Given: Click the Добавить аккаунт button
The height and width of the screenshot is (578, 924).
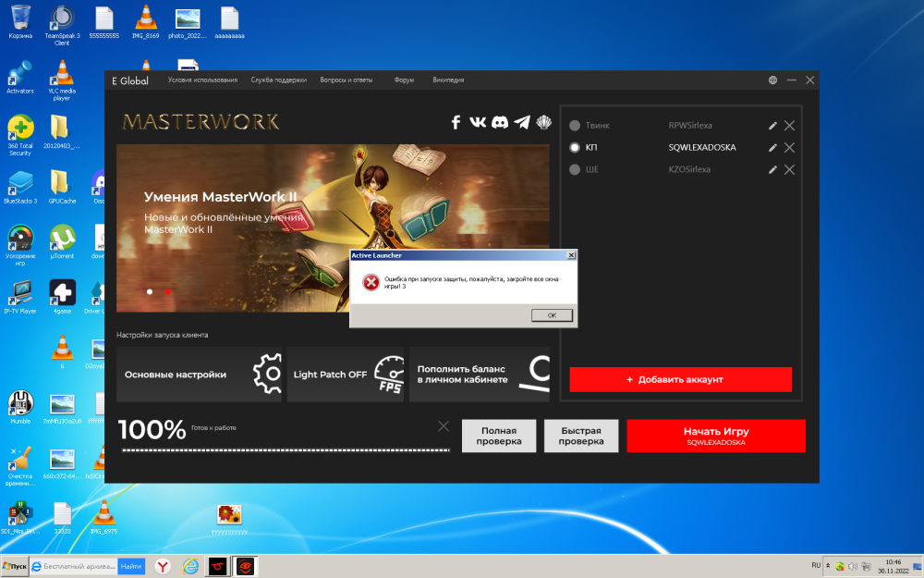Looking at the screenshot, I should (x=680, y=379).
